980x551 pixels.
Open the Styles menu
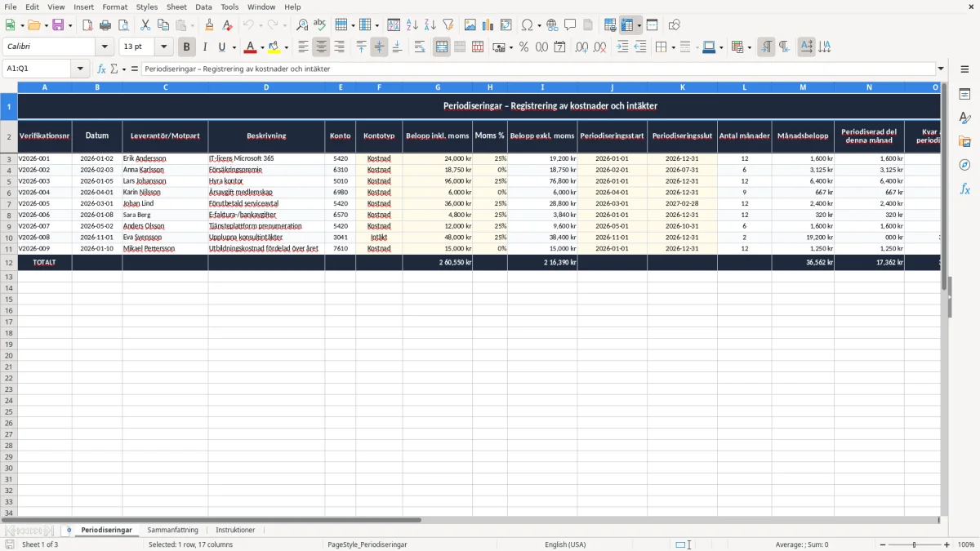147,7
